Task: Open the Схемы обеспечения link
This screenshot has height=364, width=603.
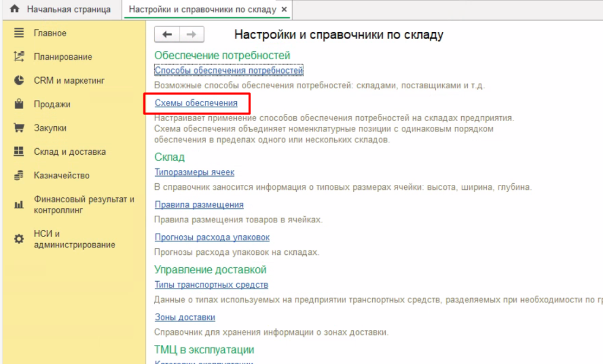Action: 196,103
